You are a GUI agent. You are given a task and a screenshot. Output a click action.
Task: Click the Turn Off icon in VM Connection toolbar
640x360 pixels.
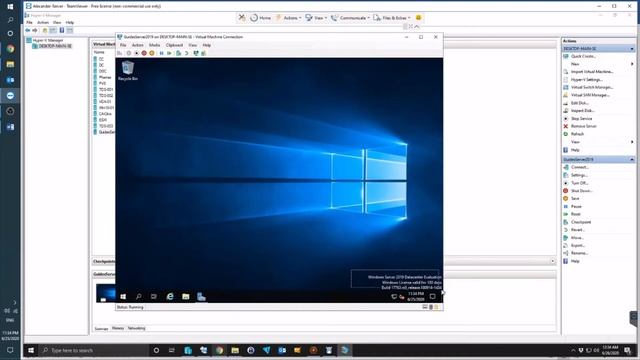(136, 53)
